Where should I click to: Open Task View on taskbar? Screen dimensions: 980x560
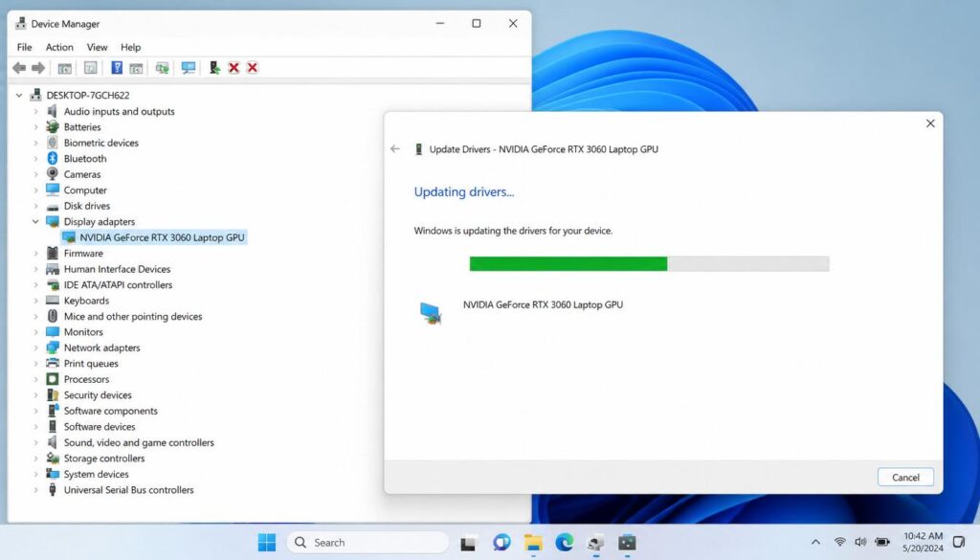coord(468,543)
